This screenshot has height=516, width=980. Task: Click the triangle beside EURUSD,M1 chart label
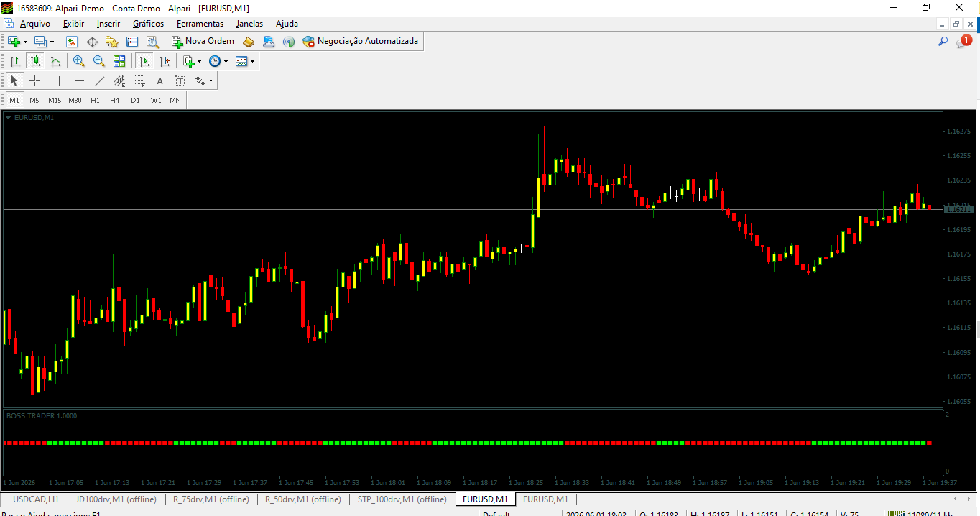point(9,117)
